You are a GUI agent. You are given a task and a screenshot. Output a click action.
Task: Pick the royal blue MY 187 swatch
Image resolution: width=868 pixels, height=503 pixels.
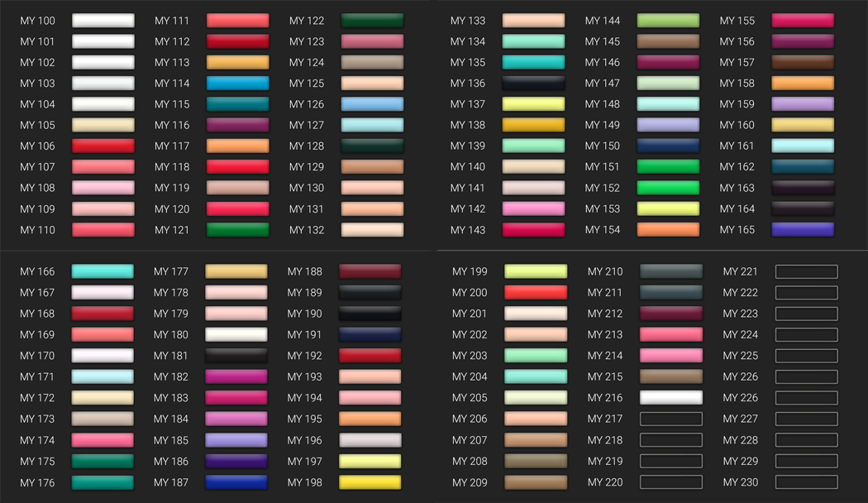click(x=236, y=482)
